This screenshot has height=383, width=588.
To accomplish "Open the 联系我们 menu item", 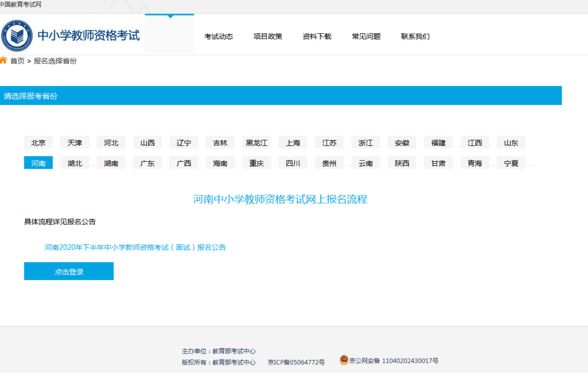I will click(x=415, y=36).
